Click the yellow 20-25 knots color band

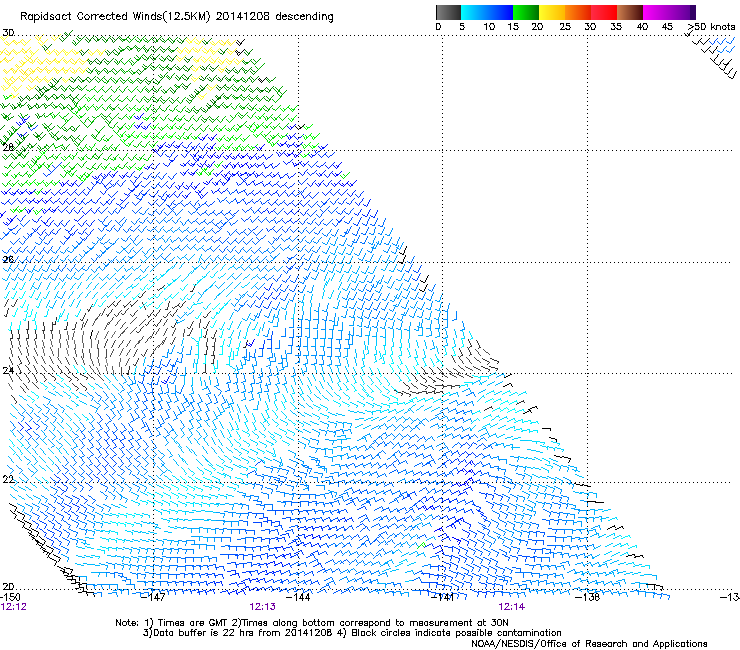click(x=552, y=12)
